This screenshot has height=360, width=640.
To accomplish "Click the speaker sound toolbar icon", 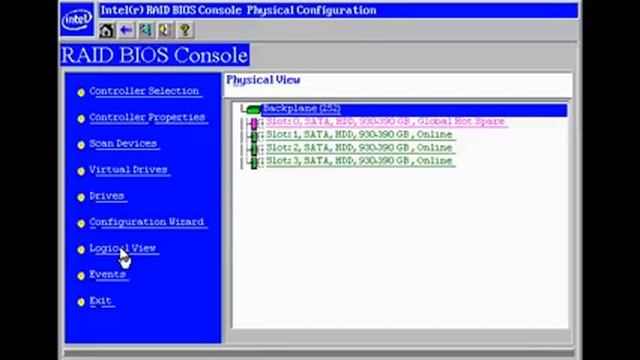I will pyautogui.click(x=166, y=31).
